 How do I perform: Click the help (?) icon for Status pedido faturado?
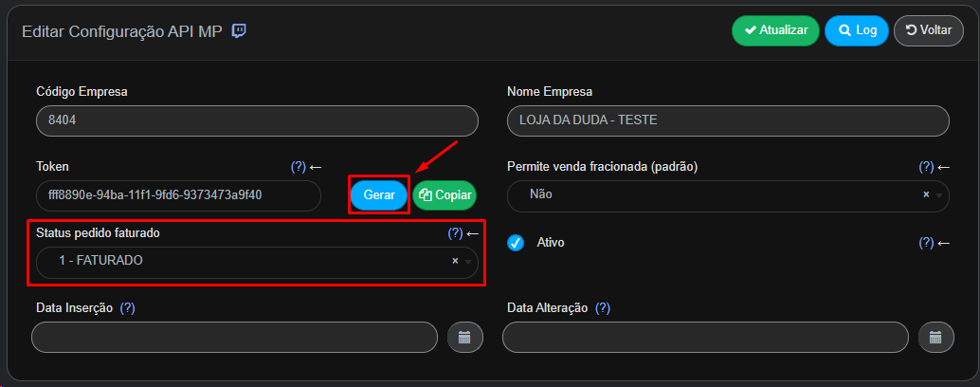tap(455, 233)
